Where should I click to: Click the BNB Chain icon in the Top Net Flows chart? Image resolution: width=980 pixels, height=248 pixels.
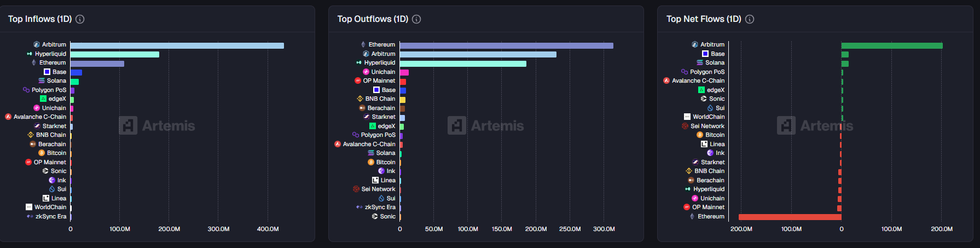(689, 171)
